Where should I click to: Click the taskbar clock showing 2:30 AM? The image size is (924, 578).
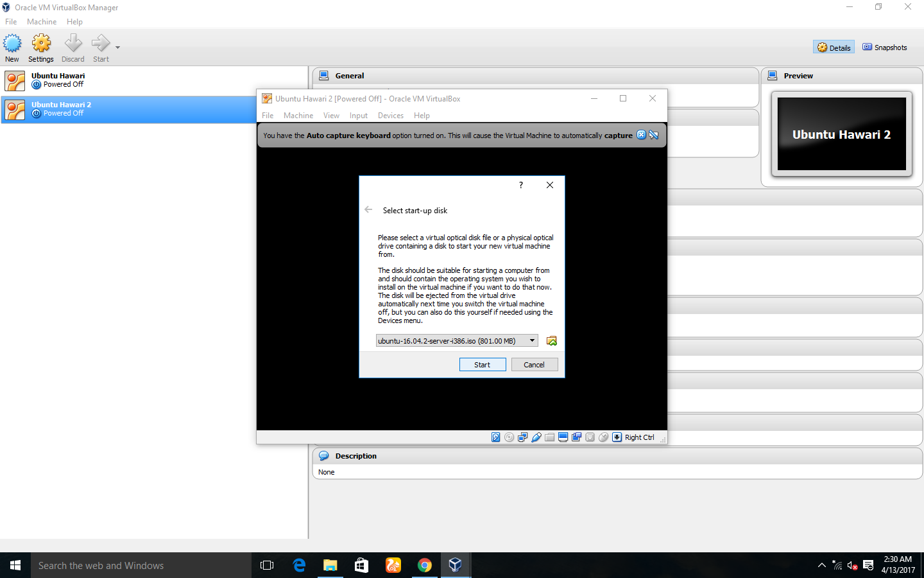[x=898, y=565]
